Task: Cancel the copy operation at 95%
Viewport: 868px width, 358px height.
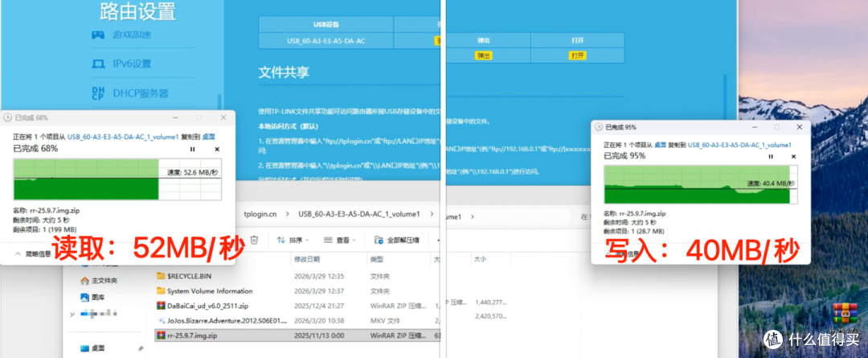Action: point(794,157)
